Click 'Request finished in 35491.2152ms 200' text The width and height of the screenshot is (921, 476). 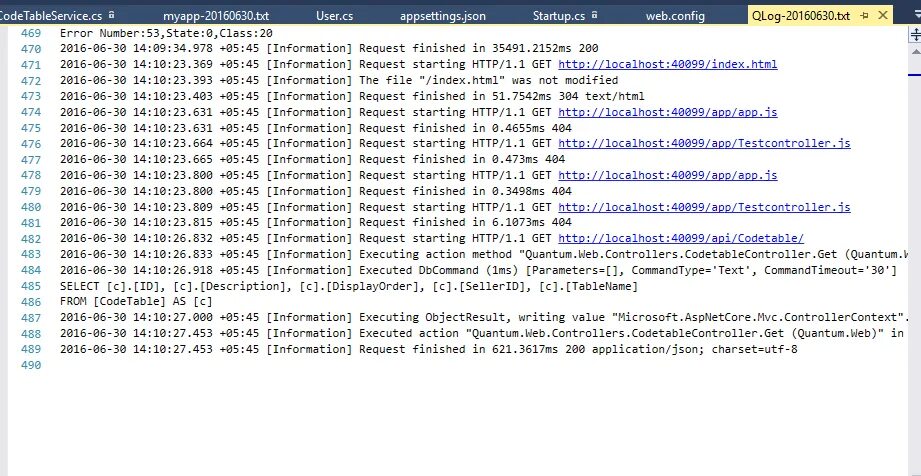(479, 48)
